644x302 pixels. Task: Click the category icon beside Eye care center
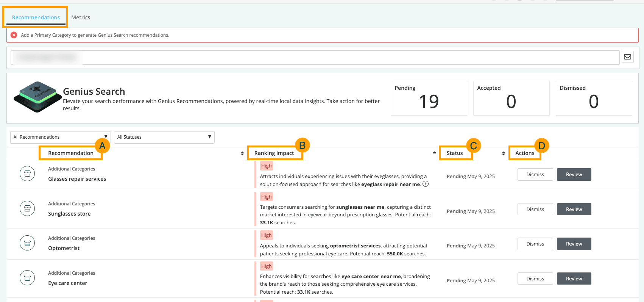click(27, 278)
